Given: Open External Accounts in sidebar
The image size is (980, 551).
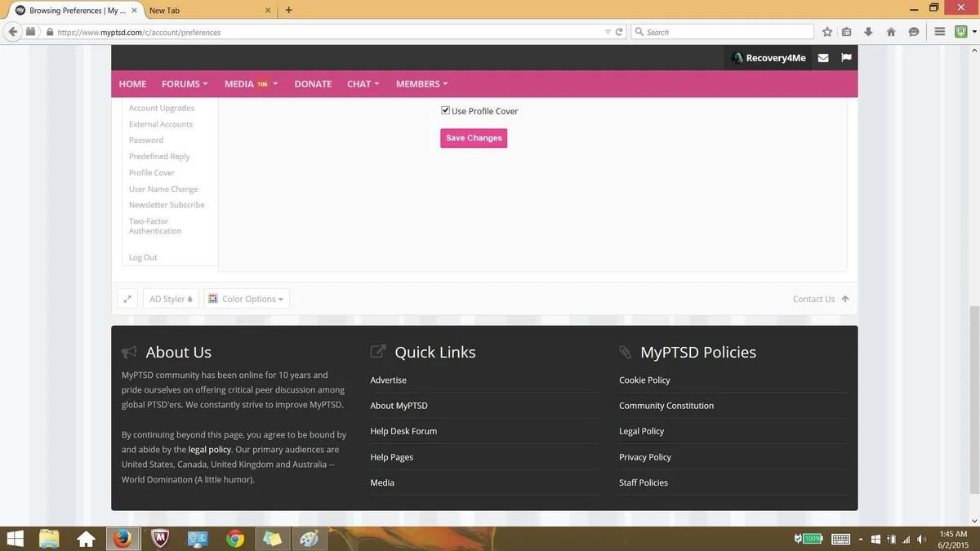Looking at the screenshot, I should [x=161, y=124].
